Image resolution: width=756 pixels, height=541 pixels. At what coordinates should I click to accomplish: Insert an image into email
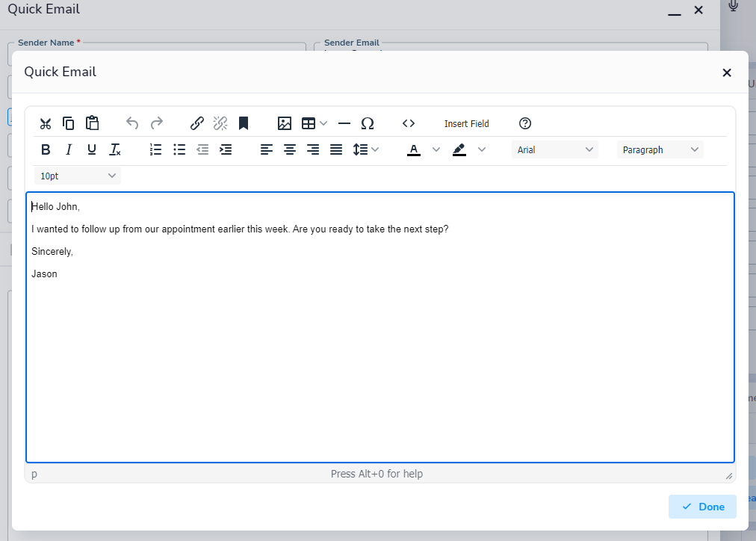pyautogui.click(x=285, y=123)
